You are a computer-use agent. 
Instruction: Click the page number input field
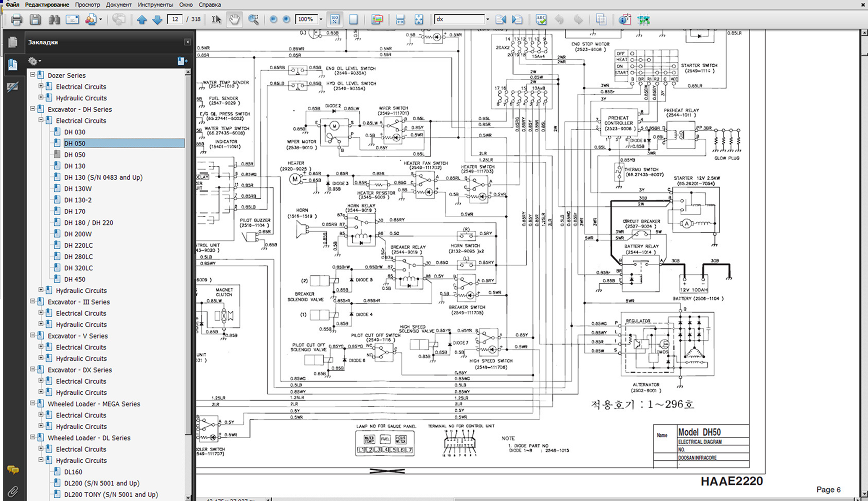click(175, 19)
